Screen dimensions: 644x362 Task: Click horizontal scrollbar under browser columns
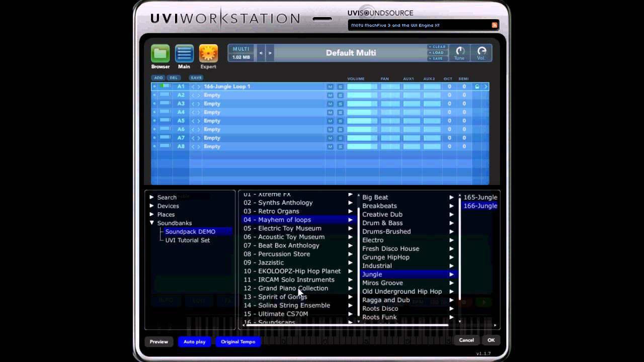click(347, 325)
